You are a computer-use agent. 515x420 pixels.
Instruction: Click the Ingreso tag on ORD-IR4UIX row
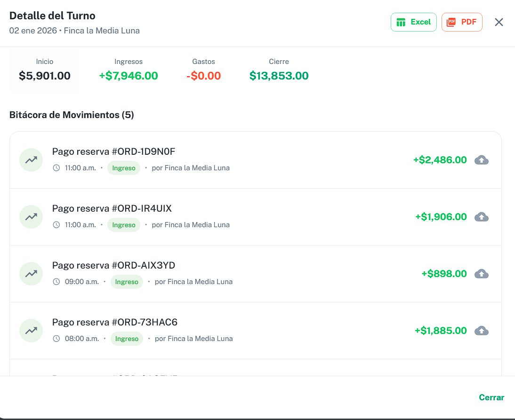[124, 225]
